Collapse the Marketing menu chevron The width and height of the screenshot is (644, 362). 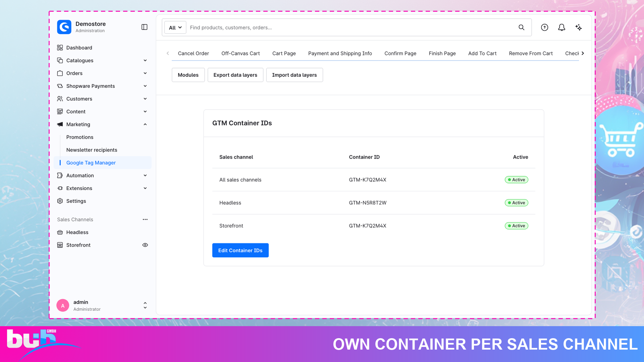pos(145,124)
